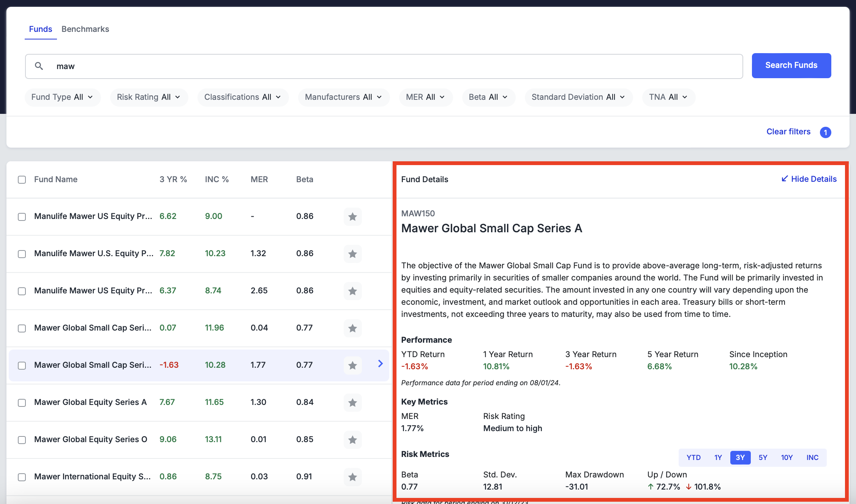Sort by the Beta column header

(x=305, y=180)
